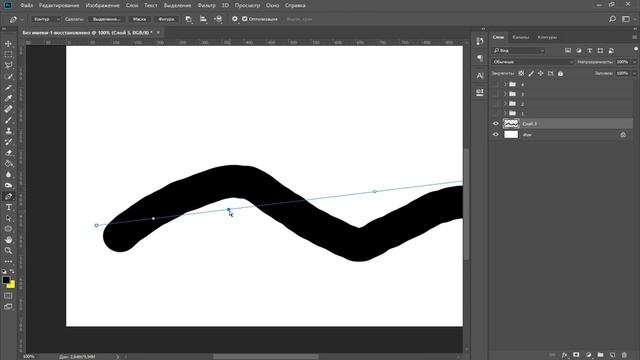Select the Brush tool
Screen dimensions: 640x360
tap(8, 120)
